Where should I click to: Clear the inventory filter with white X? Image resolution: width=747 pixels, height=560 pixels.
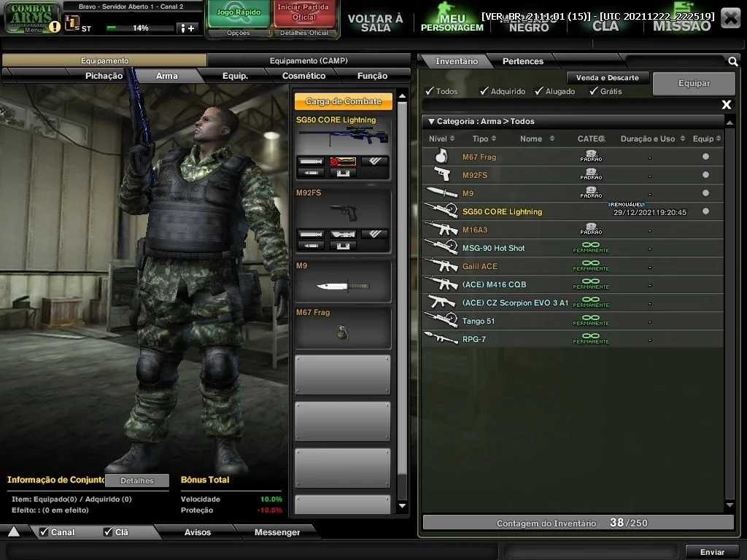(x=726, y=104)
